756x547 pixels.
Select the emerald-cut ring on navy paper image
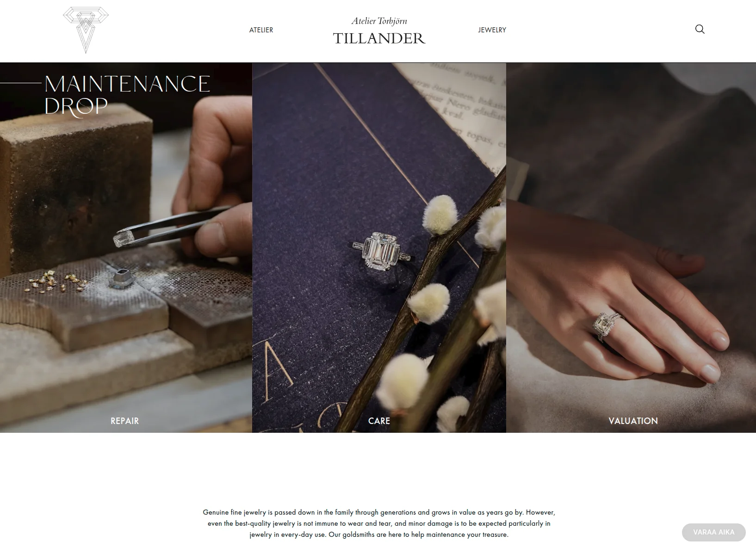pyautogui.click(x=379, y=248)
